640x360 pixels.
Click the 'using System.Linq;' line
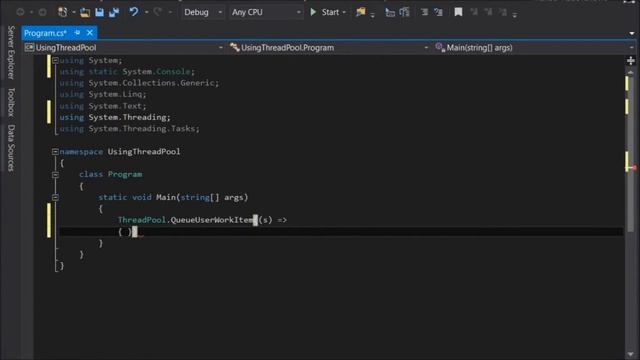click(103, 94)
